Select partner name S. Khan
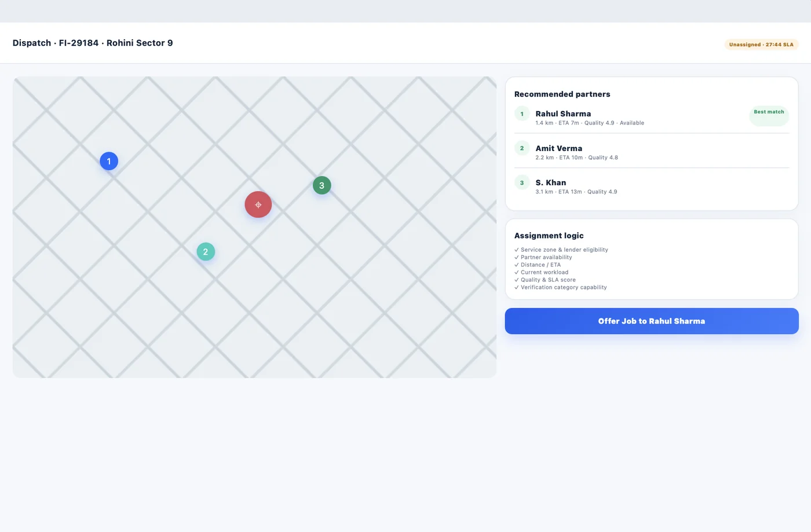Screen dimensions: 811x532 [x=551, y=182]
